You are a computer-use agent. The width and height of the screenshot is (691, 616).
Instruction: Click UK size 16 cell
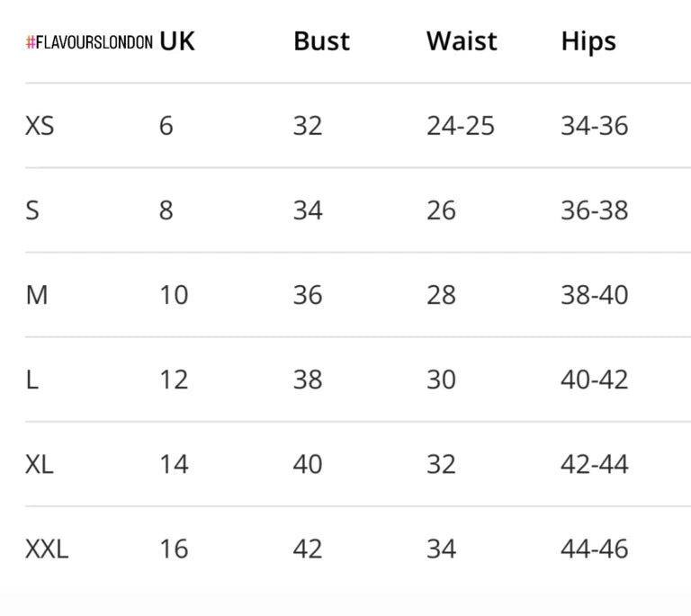(174, 549)
